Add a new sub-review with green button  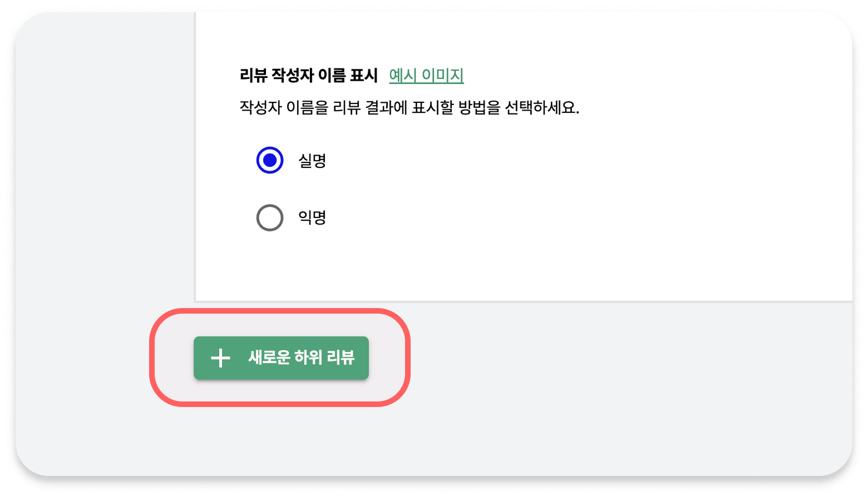(x=281, y=358)
